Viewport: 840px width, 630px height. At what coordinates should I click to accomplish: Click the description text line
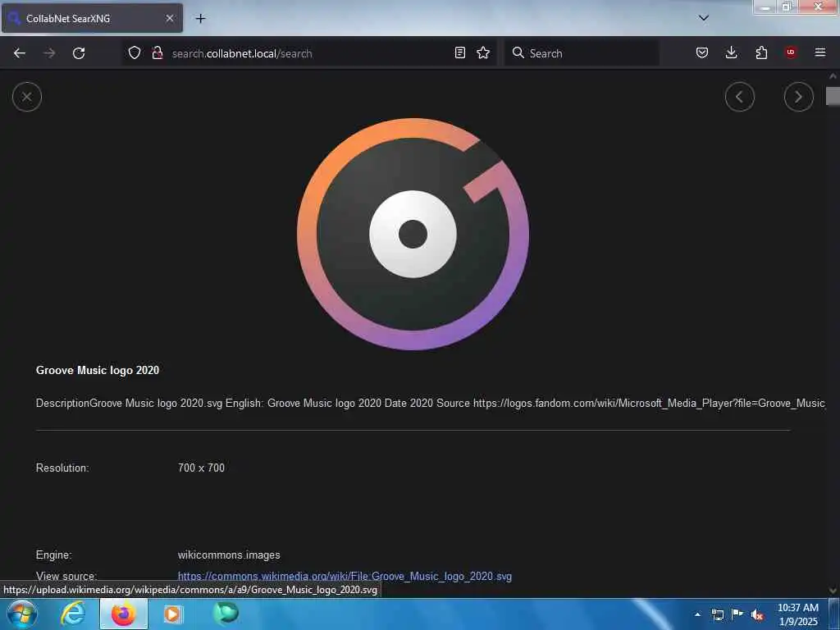click(x=430, y=403)
